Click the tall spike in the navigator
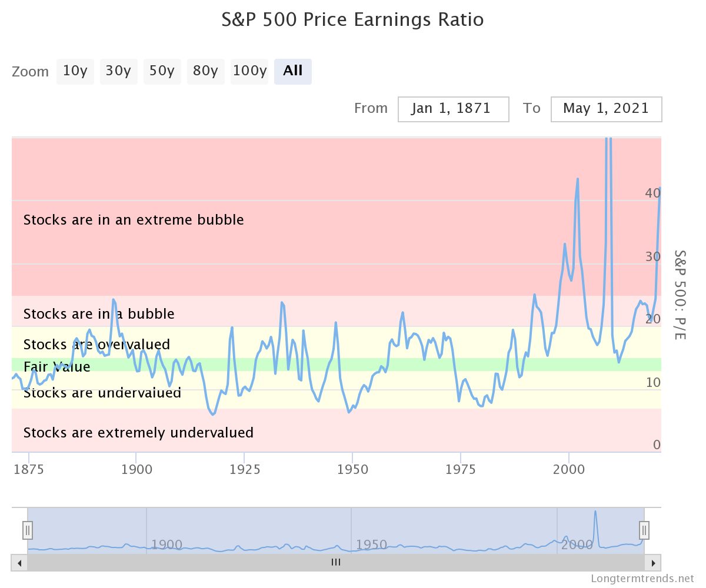Screen dimensions: 706x588 pos(595,517)
